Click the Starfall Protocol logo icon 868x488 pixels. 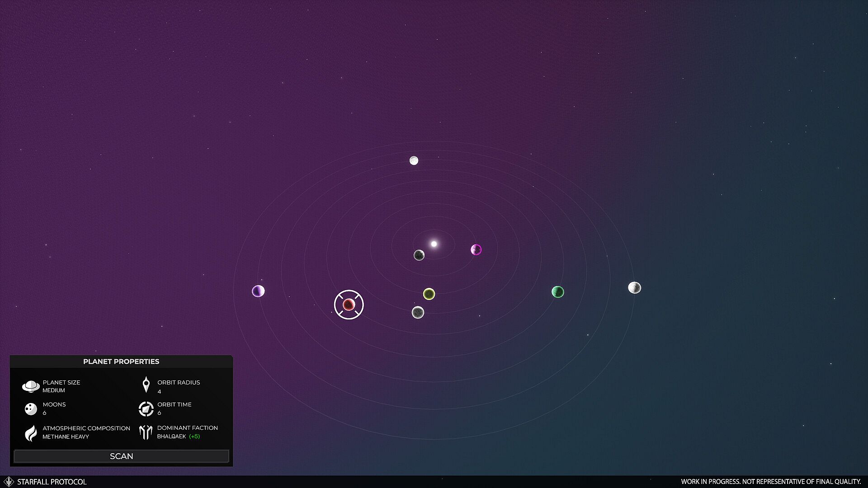click(9, 482)
